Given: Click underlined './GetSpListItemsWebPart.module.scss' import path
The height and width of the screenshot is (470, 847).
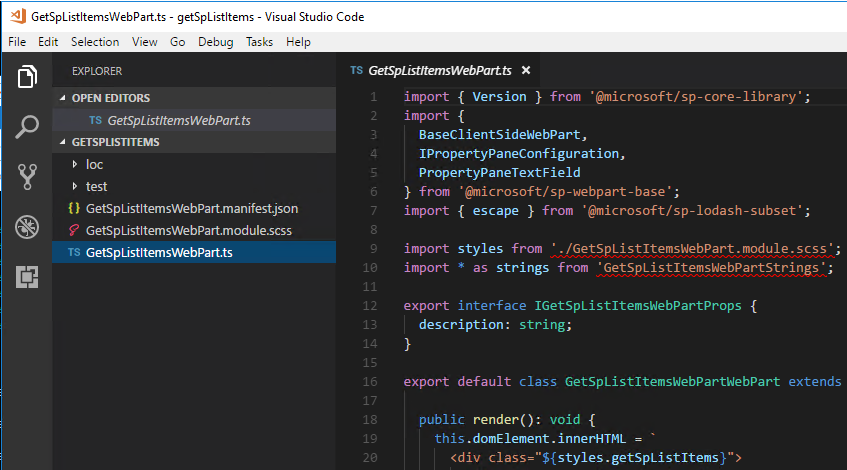Looking at the screenshot, I should (692, 249).
